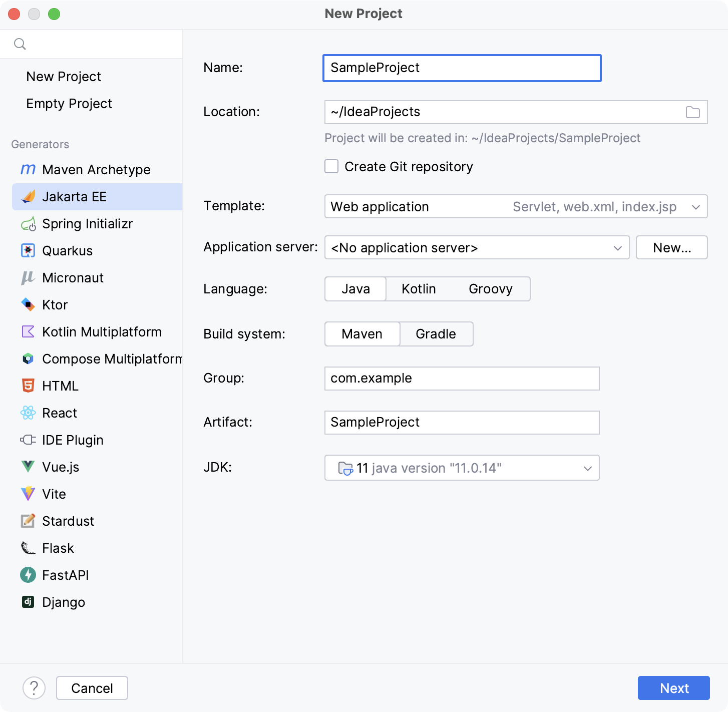The height and width of the screenshot is (712, 728).
Task: Select the Vite generator entry
Action: 97,494
